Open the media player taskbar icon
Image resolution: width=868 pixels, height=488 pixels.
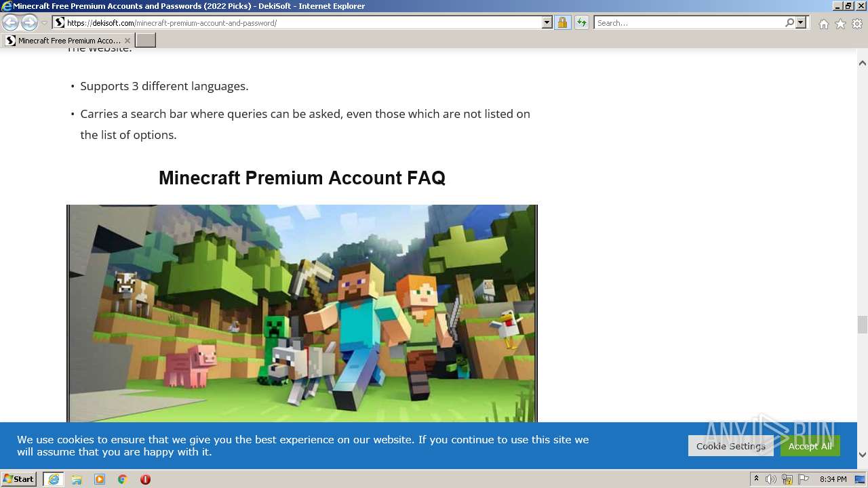[100, 479]
